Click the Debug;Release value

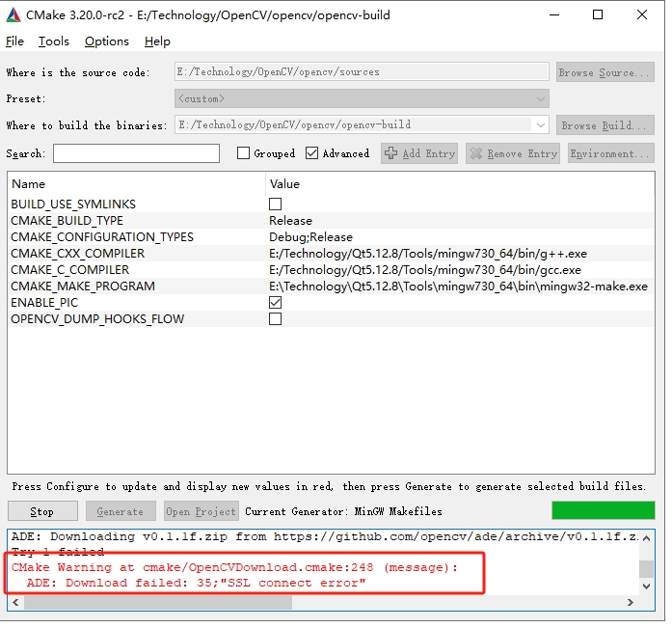point(310,237)
